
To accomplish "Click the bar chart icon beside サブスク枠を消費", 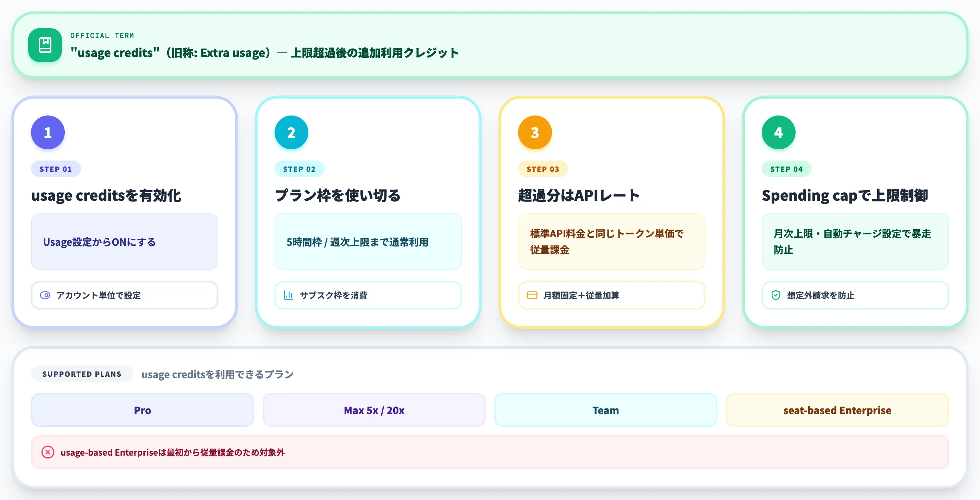I will click(288, 295).
